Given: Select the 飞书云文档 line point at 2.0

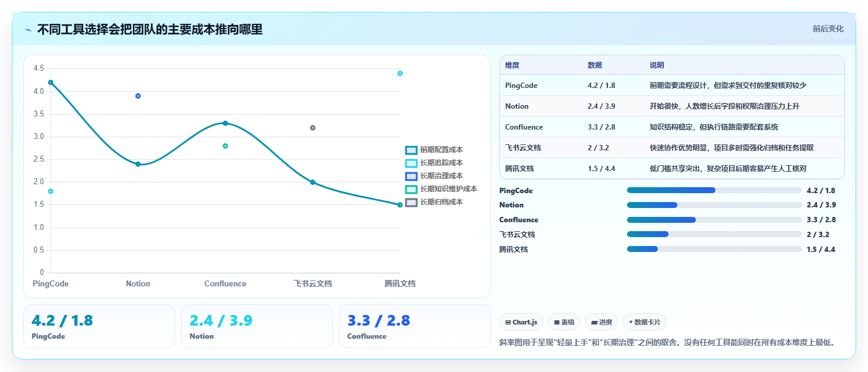Looking at the screenshot, I should coord(312,182).
